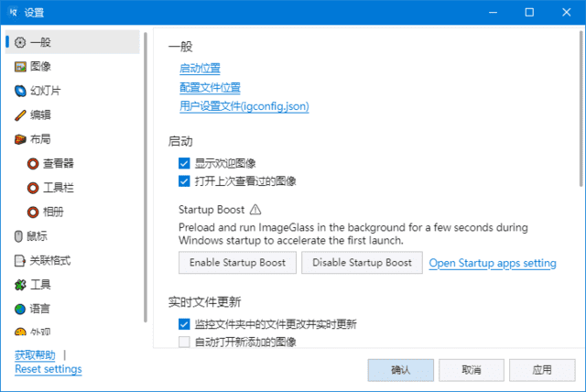Click the Image (图像) picture icon
The image size is (586, 392).
tap(20, 66)
